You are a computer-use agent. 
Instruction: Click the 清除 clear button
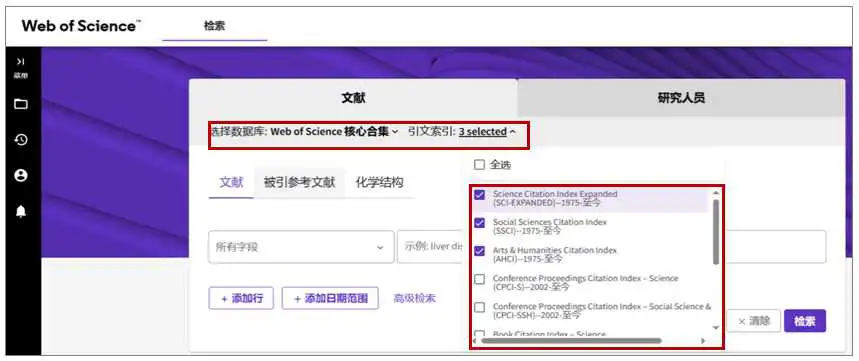tap(753, 321)
